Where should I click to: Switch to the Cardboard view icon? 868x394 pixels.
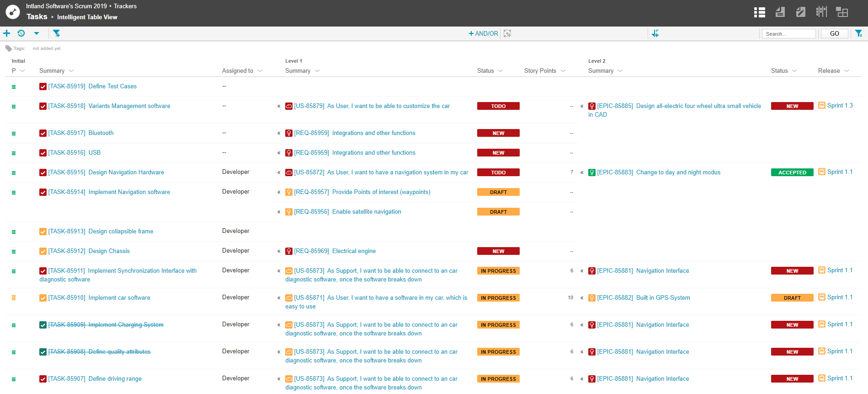point(821,12)
